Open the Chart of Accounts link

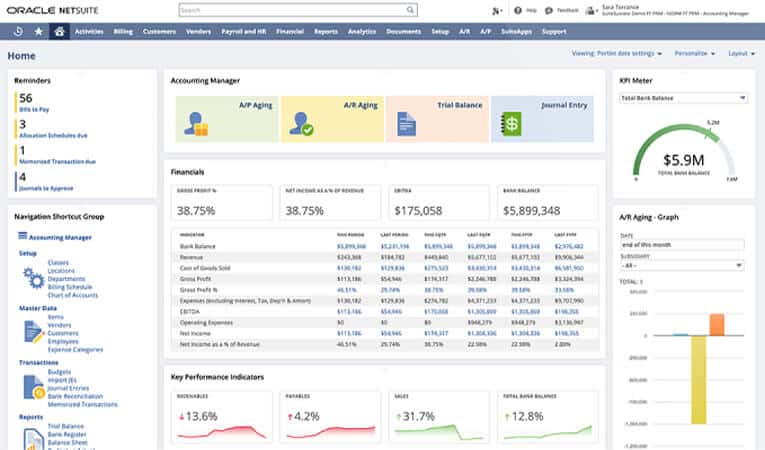(73, 295)
